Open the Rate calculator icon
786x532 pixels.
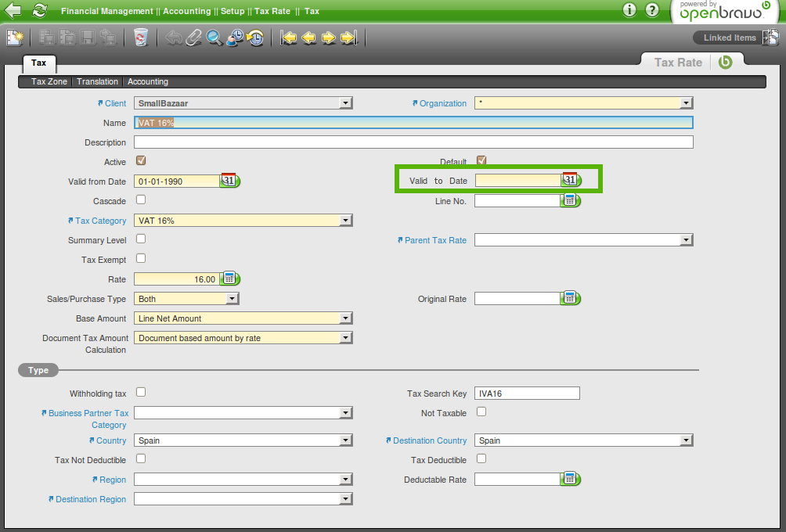(229, 279)
